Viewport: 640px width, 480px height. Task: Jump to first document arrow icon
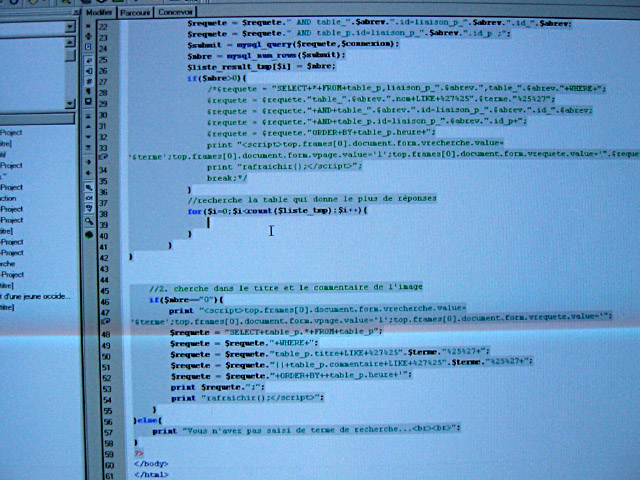(x=88, y=117)
